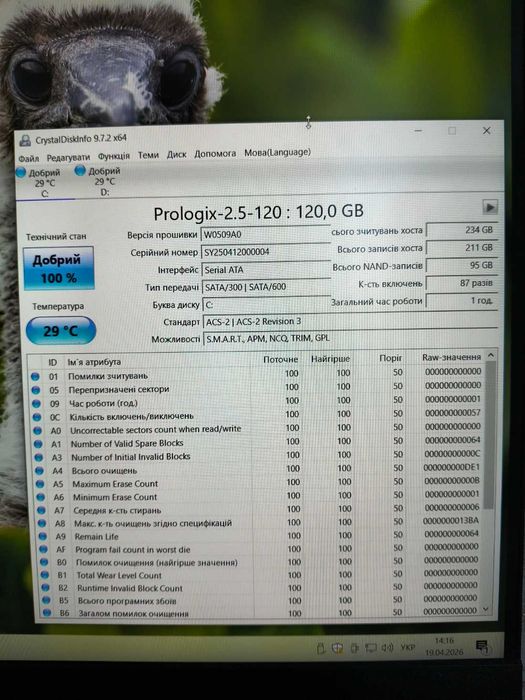Select the B5 Всього програмних збоїв row

(x=262, y=600)
